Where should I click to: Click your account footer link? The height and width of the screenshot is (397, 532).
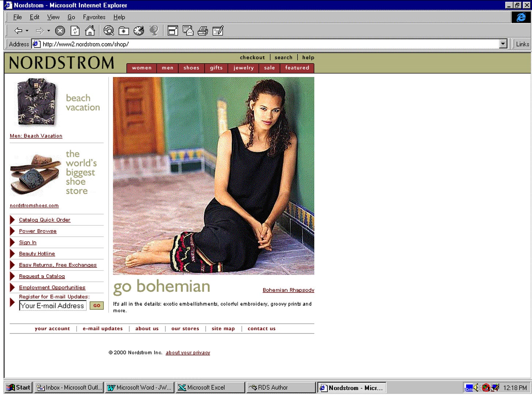pos(52,329)
